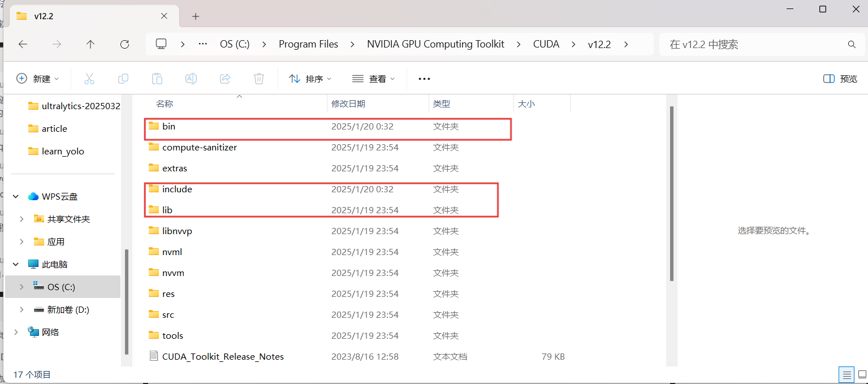Click the search magnifier icon
The image size is (868, 384).
(852, 44)
